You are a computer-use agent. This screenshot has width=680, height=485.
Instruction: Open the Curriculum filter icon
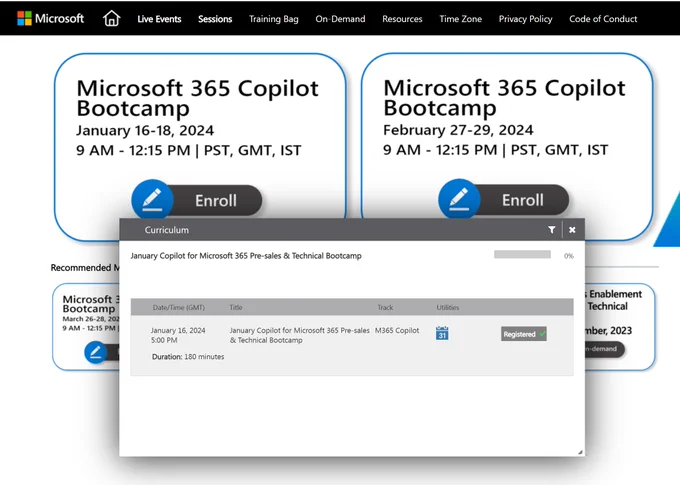(x=552, y=230)
